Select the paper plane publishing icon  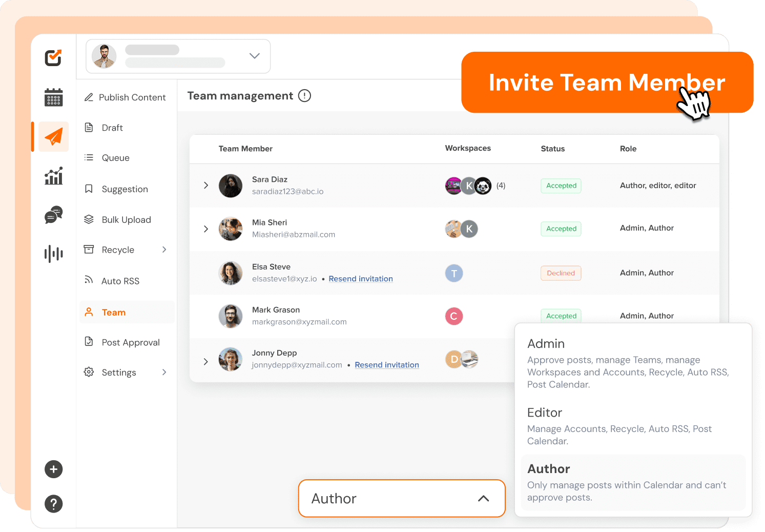pyautogui.click(x=53, y=136)
